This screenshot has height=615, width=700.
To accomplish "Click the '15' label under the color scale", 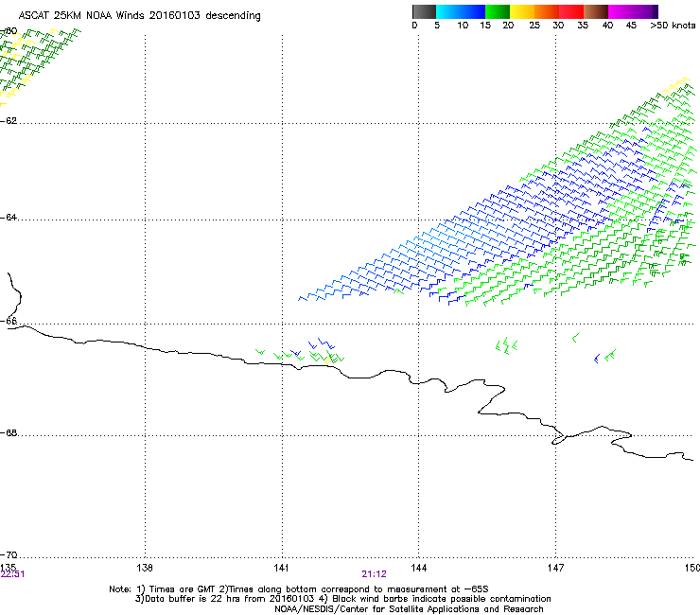I will (485, 26).
